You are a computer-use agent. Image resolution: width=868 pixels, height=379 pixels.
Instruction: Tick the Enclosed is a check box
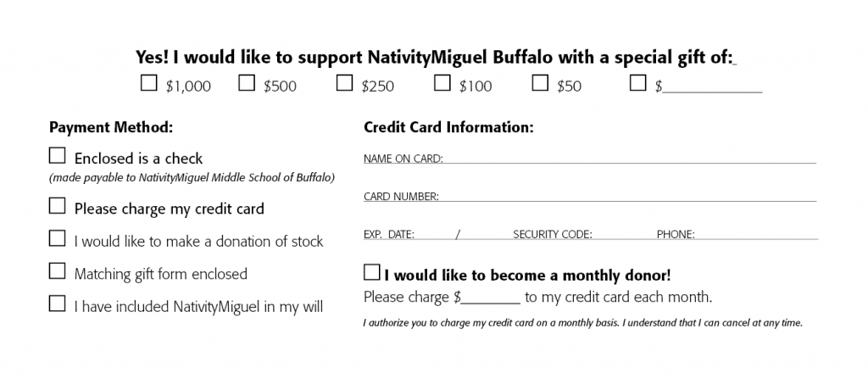coord(57,156)
